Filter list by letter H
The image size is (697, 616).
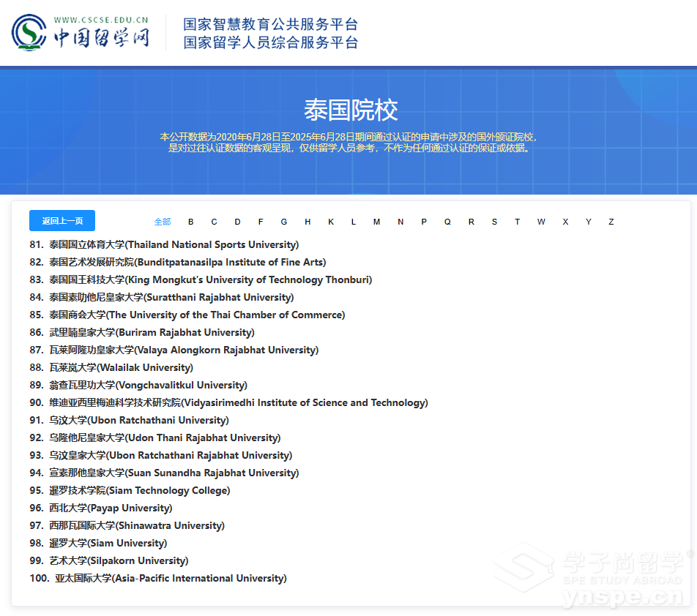(x=307, y=222)
